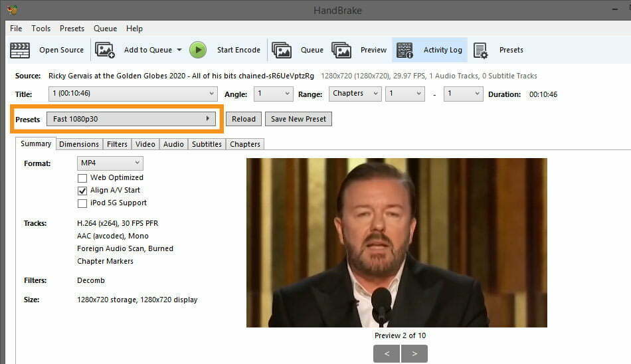
Task: Open the Tools menu
Action: click(41, 29)
